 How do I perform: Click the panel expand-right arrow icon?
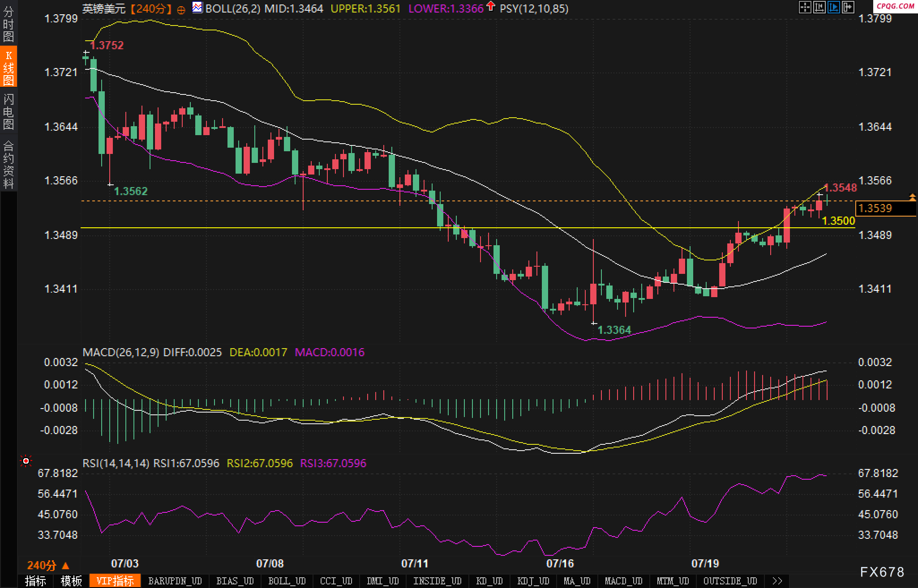848,7
